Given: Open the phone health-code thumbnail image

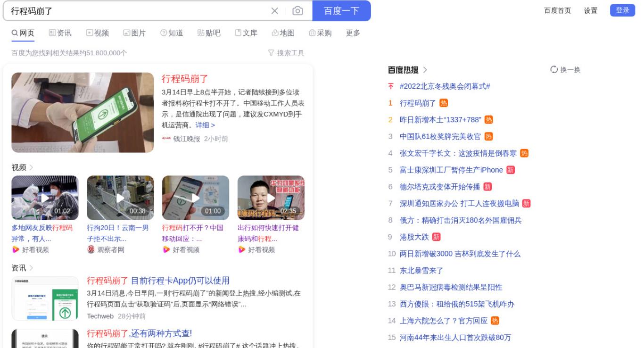Looking at the screenshot, I should point(83,112).
